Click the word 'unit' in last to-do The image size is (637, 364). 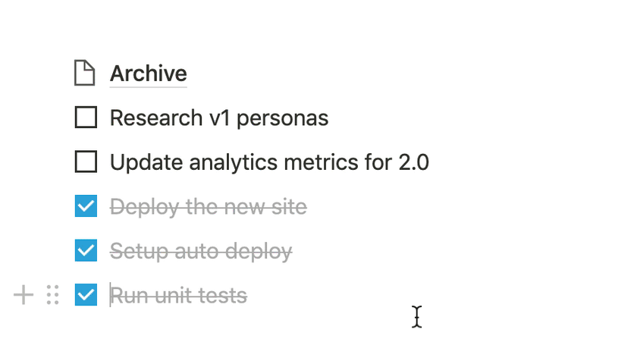tap(171, 296)
